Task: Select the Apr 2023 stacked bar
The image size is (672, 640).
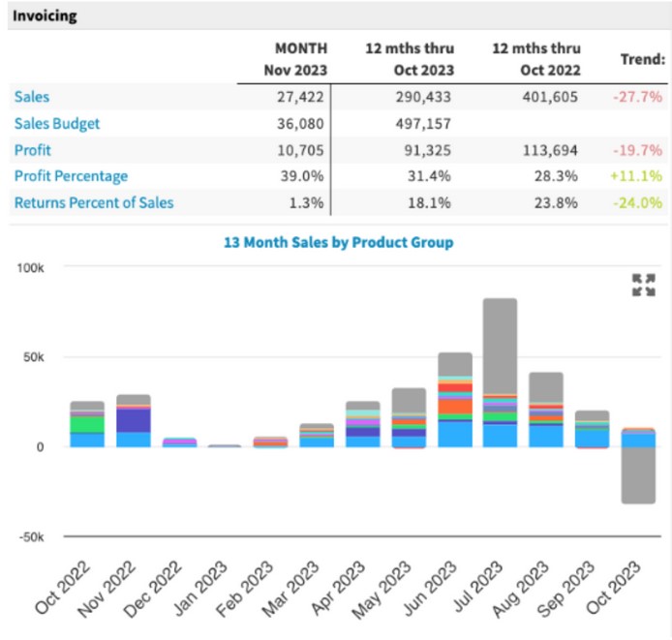Action: [363, 424]
